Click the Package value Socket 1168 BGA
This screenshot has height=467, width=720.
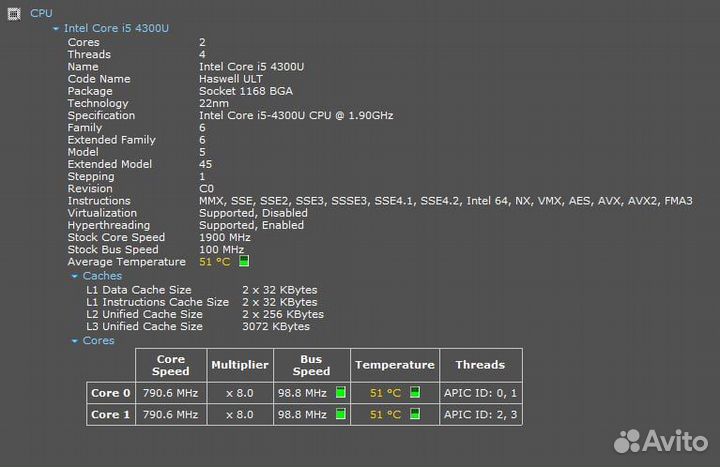click(x=246, y=91)
